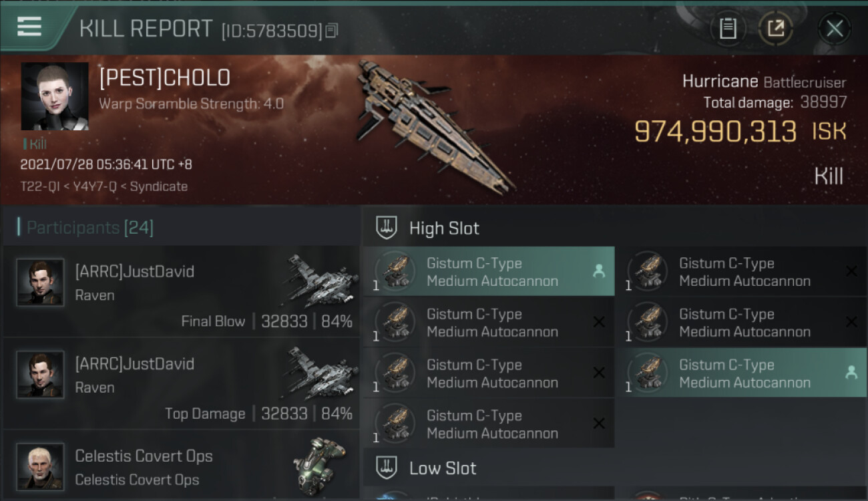Viewport: 868px width, 501px height.
Task: Click the Raven ship icon in Final Blow row
Action: click(x=322, y=281)
